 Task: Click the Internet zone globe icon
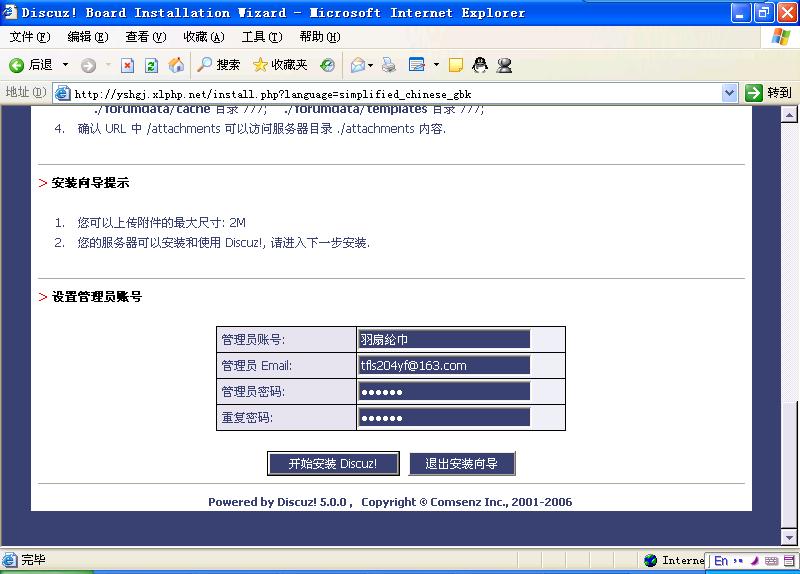tap(651, 560)
